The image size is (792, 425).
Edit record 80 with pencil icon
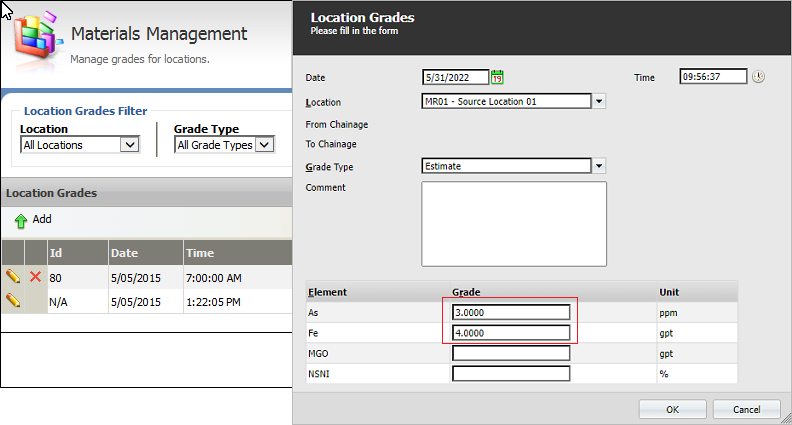click(13, 276)
